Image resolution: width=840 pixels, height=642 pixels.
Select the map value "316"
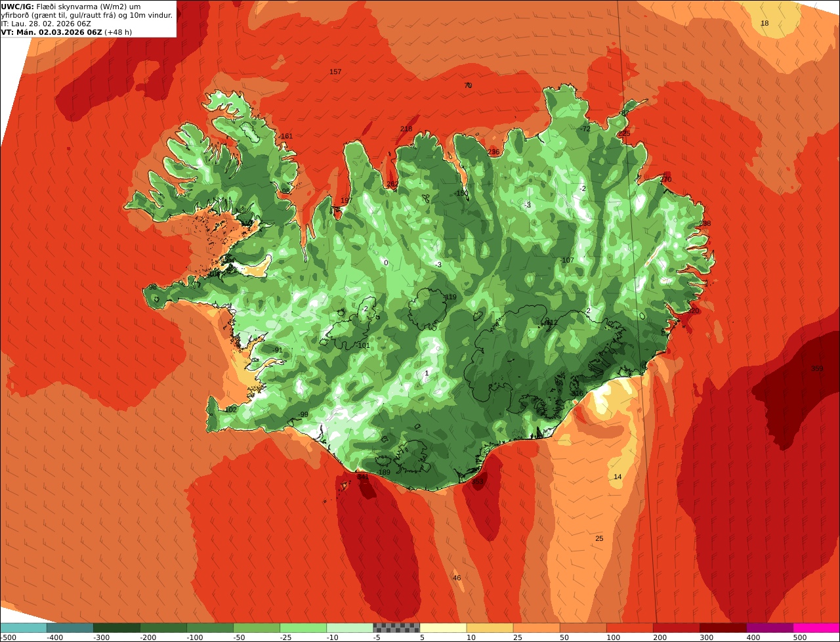tap(576, 394)
